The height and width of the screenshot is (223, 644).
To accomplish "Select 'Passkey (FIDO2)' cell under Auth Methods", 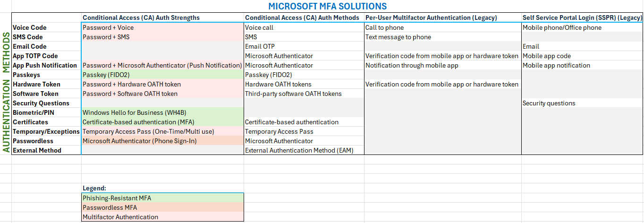I will pyautogui.click(x=304, y=75).
